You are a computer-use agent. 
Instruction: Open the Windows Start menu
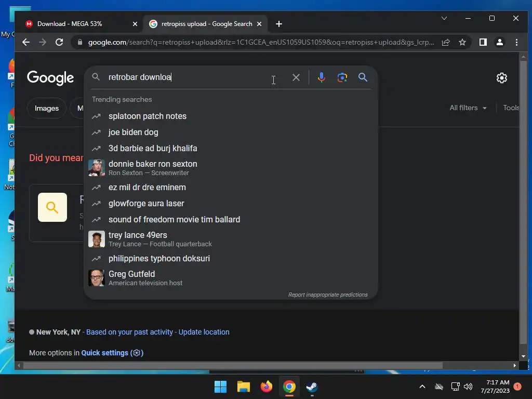tap(220, 387)
